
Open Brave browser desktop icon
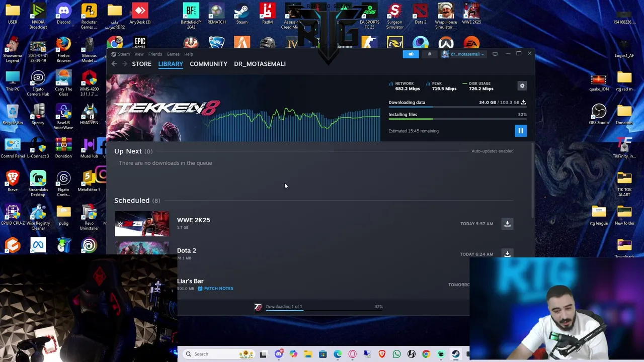click(13, 182)
